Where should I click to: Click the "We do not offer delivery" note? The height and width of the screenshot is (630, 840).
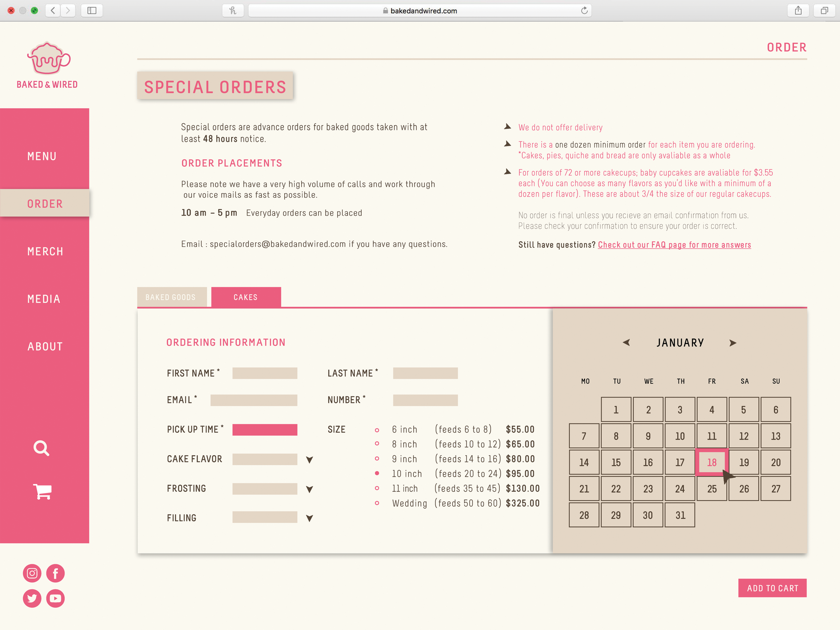click(x=560, y=128)
